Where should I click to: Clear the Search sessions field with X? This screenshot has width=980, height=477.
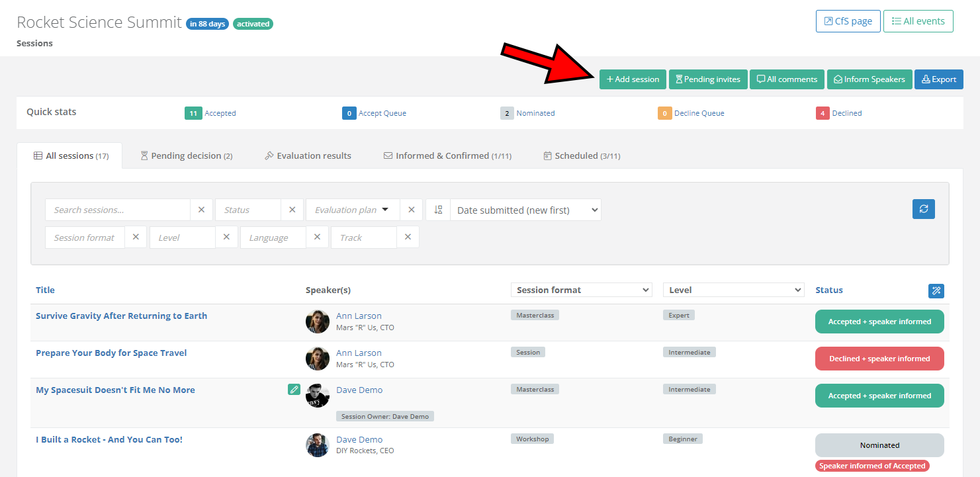tap(202, 210)
